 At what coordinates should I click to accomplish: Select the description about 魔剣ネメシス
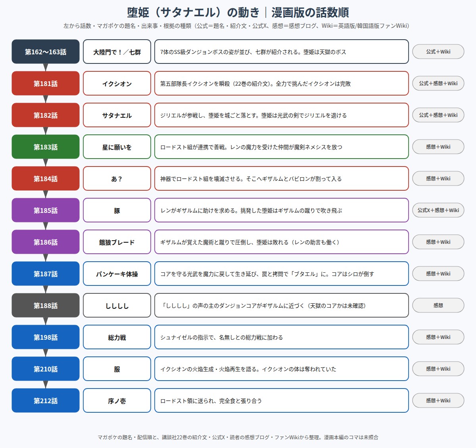pos(282,147)
